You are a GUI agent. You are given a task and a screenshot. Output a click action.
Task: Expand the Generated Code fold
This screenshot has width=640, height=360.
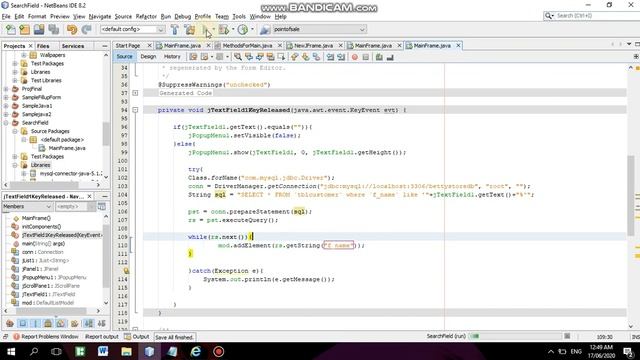point(135,93)
